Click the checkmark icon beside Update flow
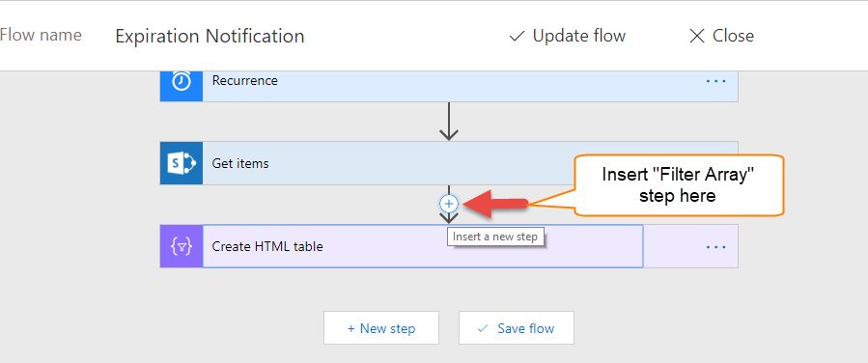This screenshot has width=868, height=363. 517,37
